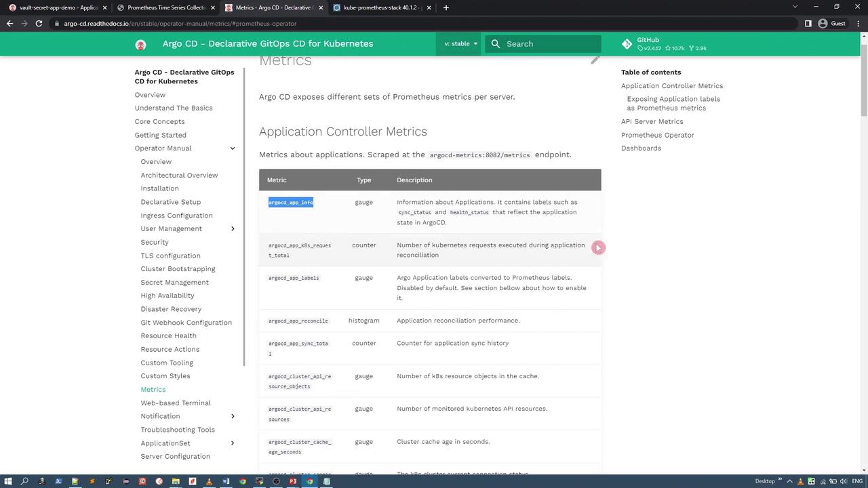Screen dimensions: 868x488
Task: Select the Metrics - Argo CD tab
Action: (273, 7)
